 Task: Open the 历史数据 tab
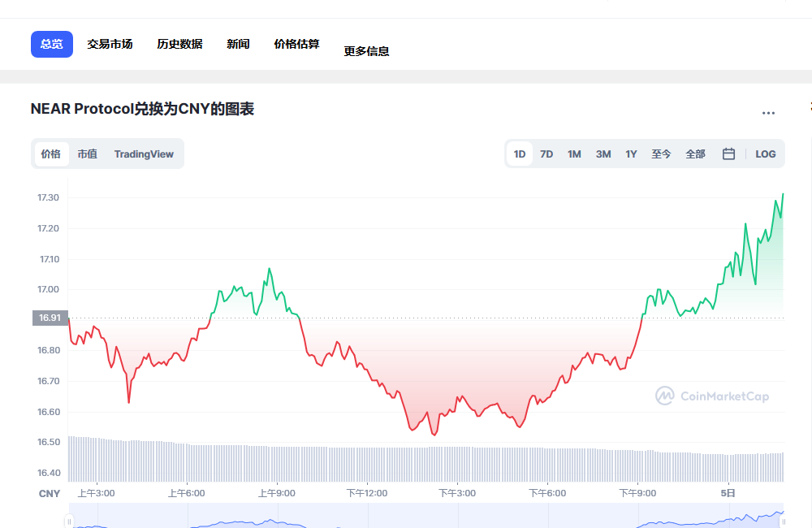point(179,44)
